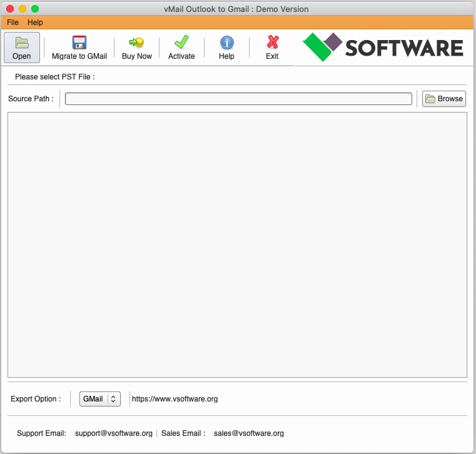This screenshot has width=476, height=454.
Task: Open the Help menu in the menu bar
Action: (x=35, y=23)
